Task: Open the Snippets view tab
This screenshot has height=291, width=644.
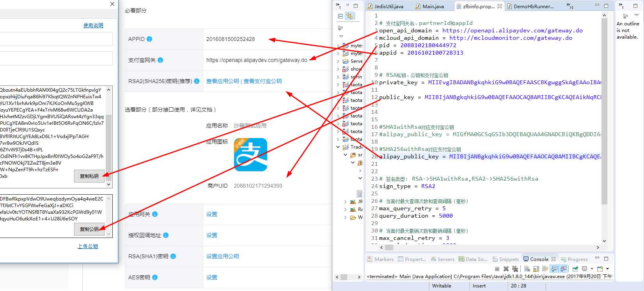Action: click(x=506, y=259)
